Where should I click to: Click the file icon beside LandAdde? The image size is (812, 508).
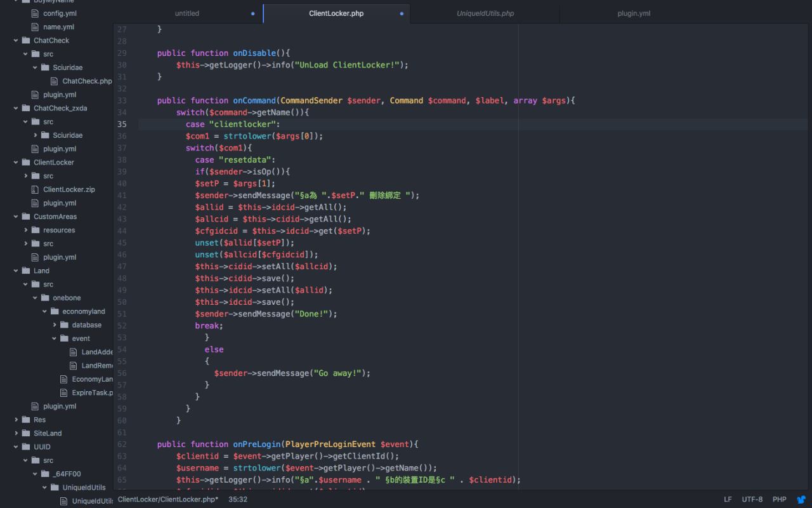coord(74,352)
